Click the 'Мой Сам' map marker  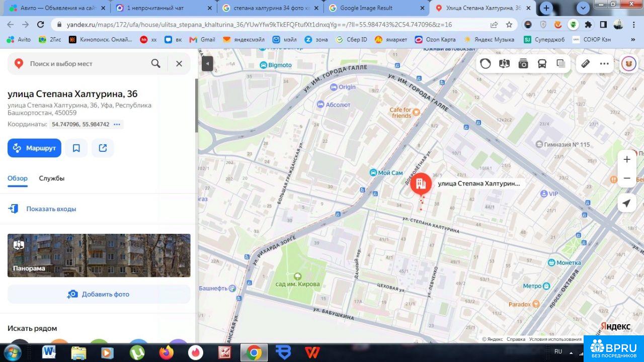click(386, 172)
